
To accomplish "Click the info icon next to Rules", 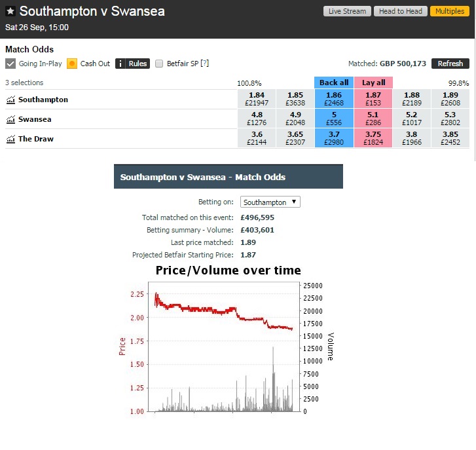I will click(120, 64).
